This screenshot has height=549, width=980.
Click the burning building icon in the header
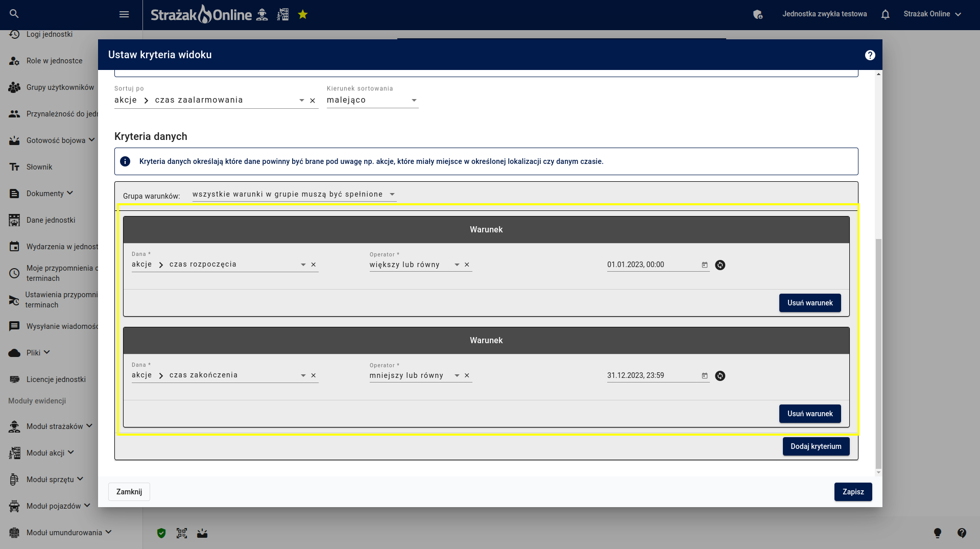[x=283, y=14]
